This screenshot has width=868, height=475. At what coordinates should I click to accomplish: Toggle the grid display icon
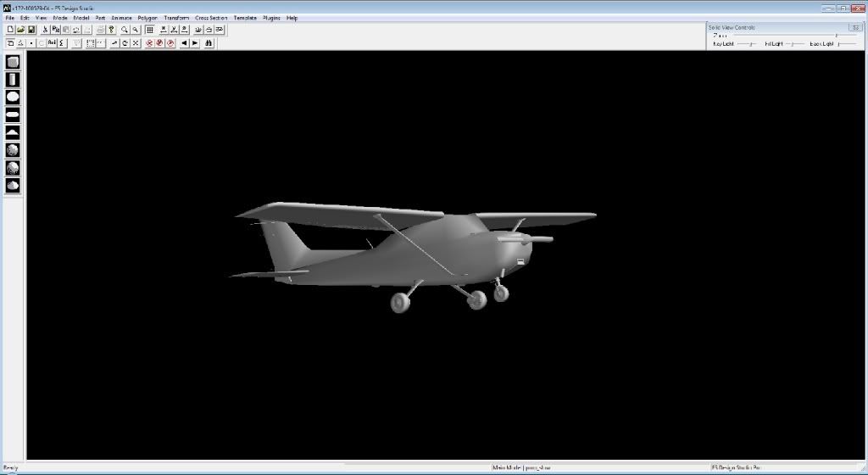click(149, 30)
